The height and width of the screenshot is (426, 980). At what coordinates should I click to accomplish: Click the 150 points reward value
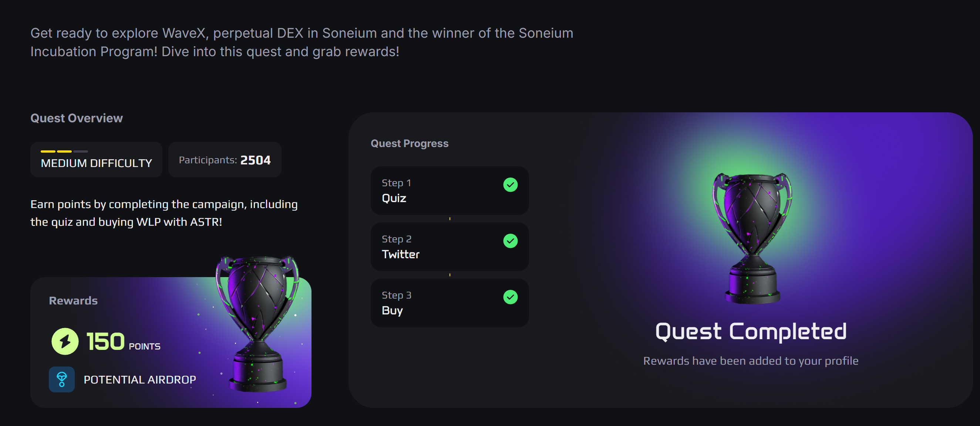tap(105, 341)
